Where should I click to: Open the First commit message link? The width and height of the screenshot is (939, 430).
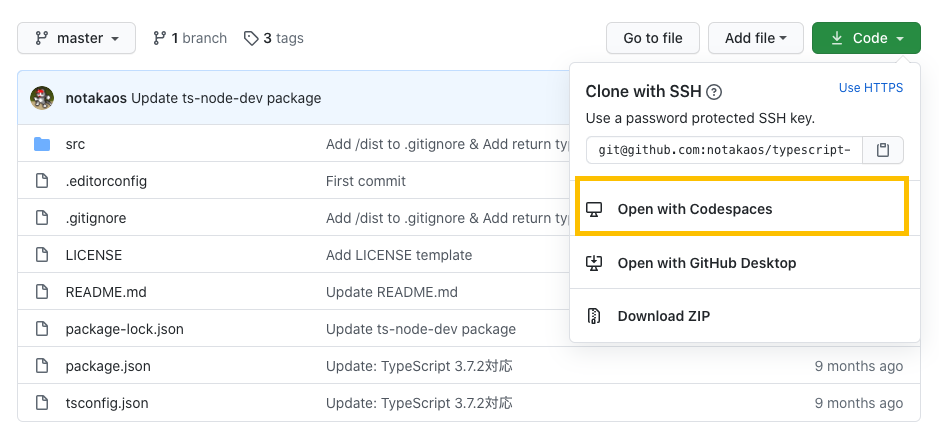[366, 181]
